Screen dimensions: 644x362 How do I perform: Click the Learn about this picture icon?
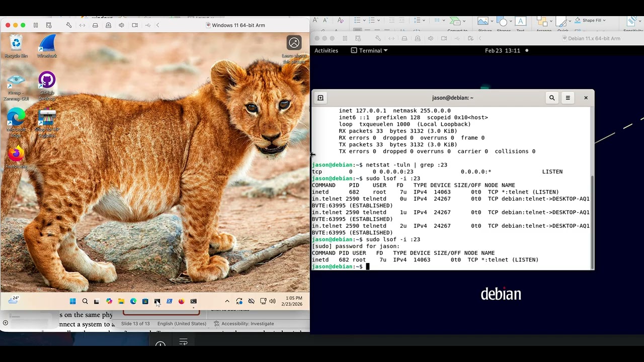(294, 43)
